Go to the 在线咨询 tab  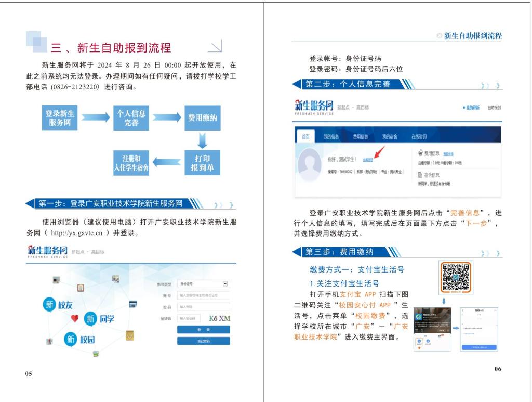click(419, 137)
